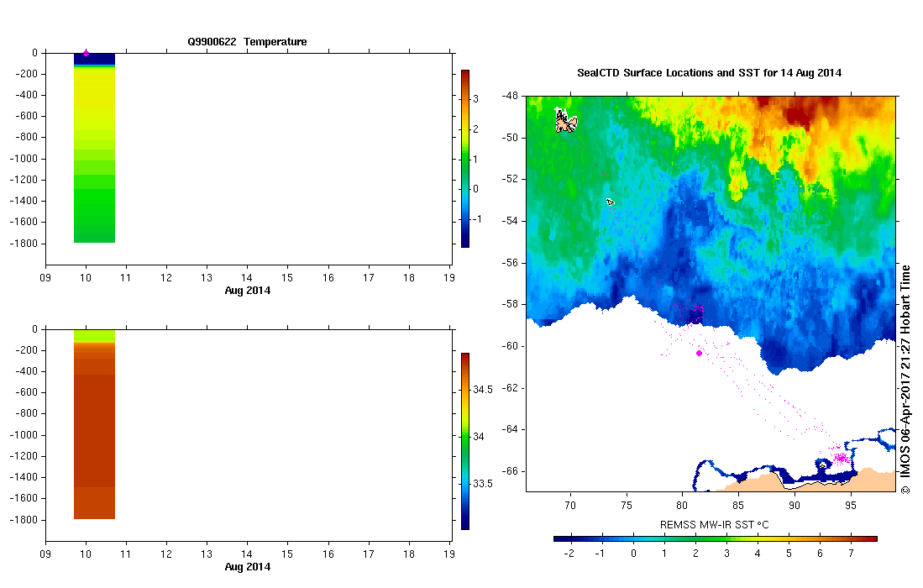The width and height of the screenshot is (923, 588).
Task: Click the '95' longitude label on the map
Action: 851,505
